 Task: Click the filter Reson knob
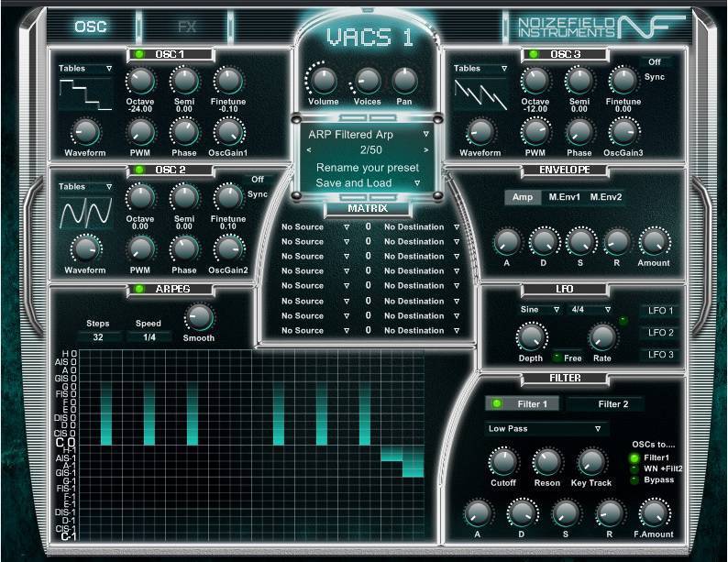(547, 462)
